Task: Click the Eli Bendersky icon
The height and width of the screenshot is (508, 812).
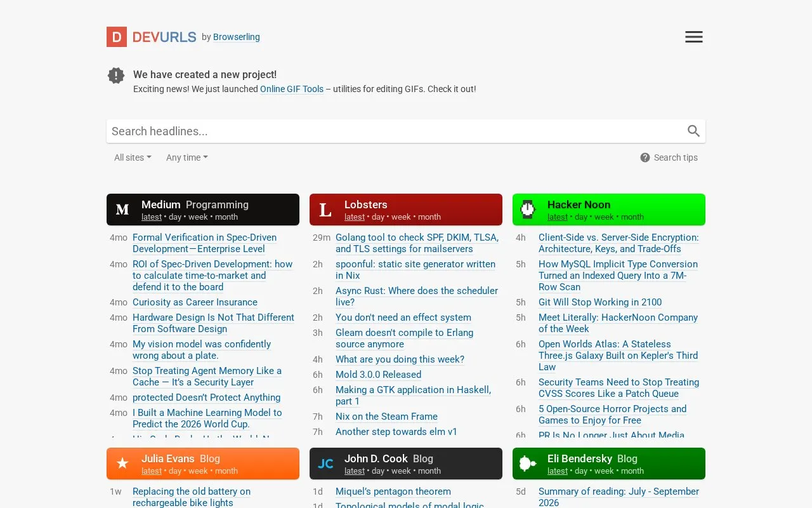Action: (528, 464)
